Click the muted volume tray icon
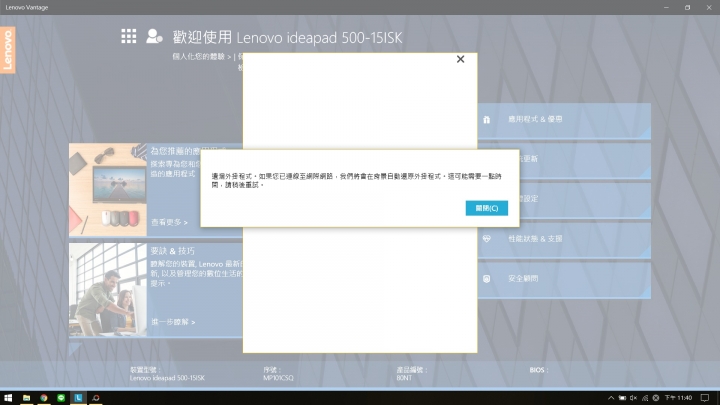This screenshot has height=405, width=720. pos(634,398)
